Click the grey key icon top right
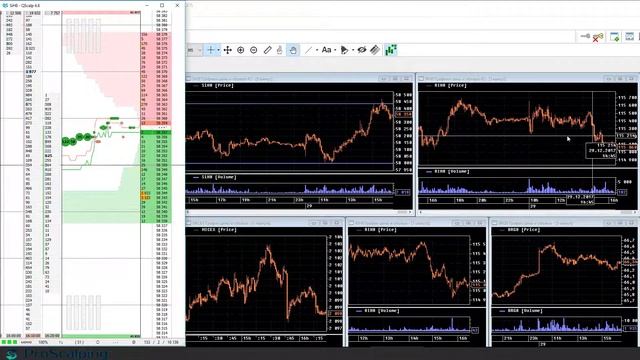 (585, 36)
